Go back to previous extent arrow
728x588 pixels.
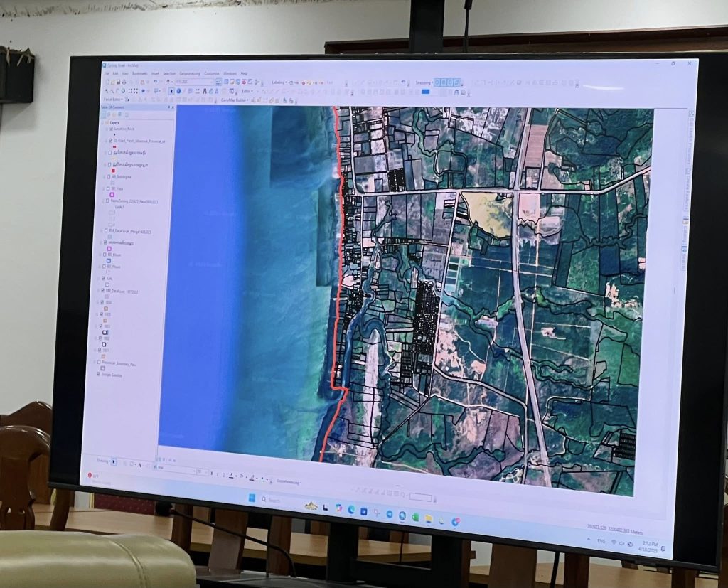point(143,91)
